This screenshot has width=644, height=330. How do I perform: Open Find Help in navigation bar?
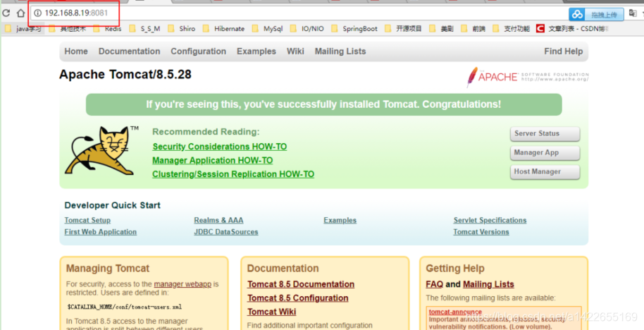click(564, 51)
